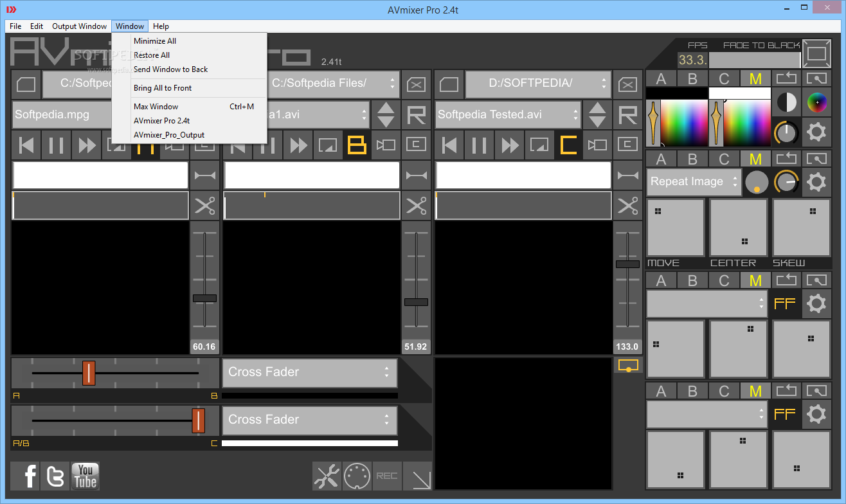Click the folder browse icon of channel A
846x504 pixels.
click(x=26, y=85)
